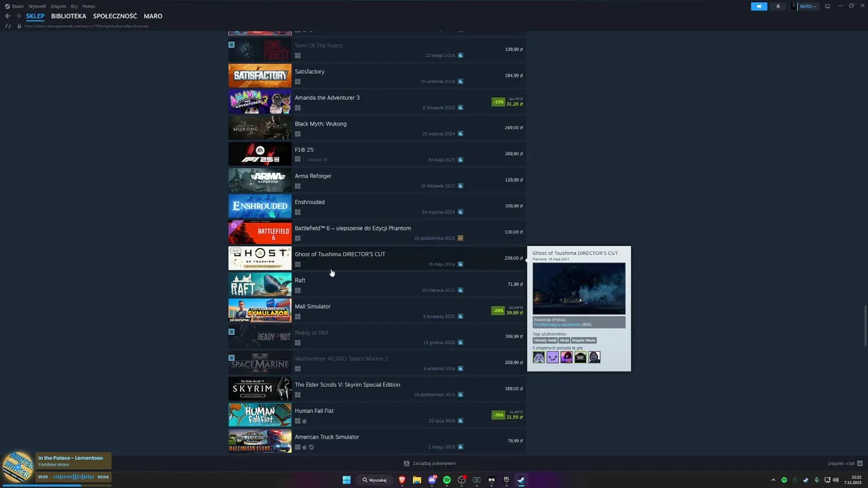Go forward with the forward arrow
Screen dimensions: 868x488
click(x=18, y=16)
